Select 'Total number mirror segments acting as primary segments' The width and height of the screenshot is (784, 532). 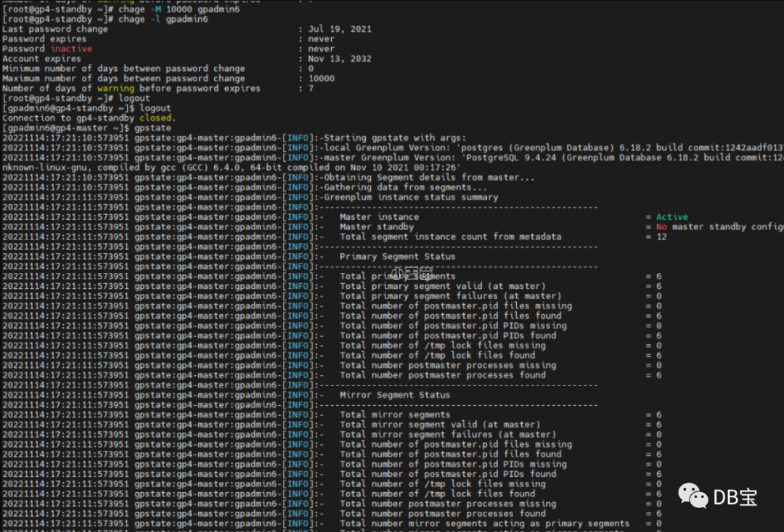tap(484, 523)
